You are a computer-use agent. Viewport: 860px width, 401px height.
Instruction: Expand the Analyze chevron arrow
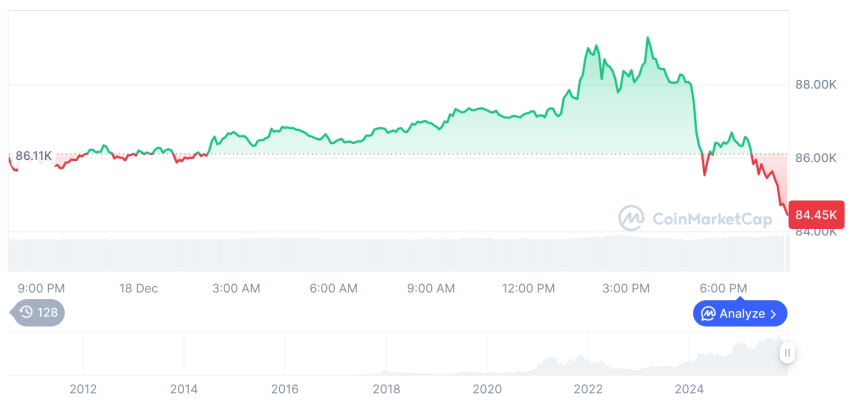[x=774, y=314]
